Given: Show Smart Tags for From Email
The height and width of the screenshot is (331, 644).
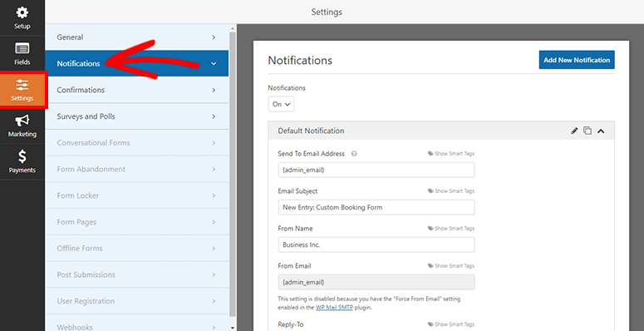Looking at the screenshot, I should pos(451,266).
